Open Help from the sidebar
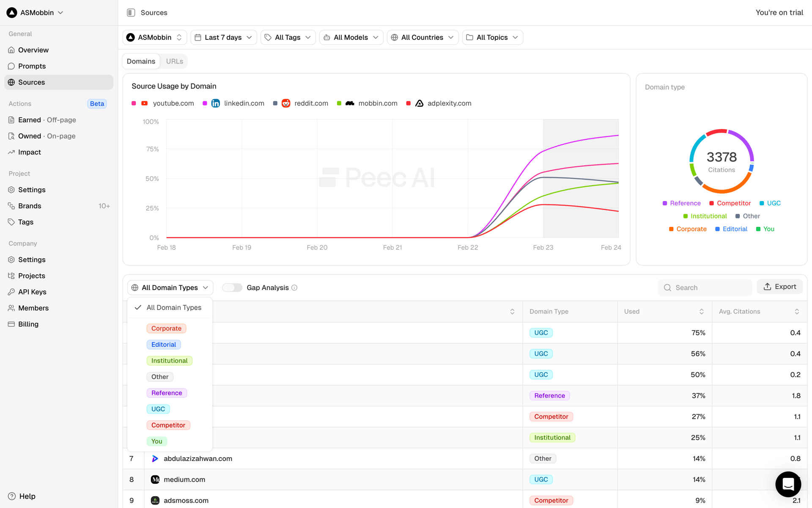The image size is (812, 508). coord(22,496)
